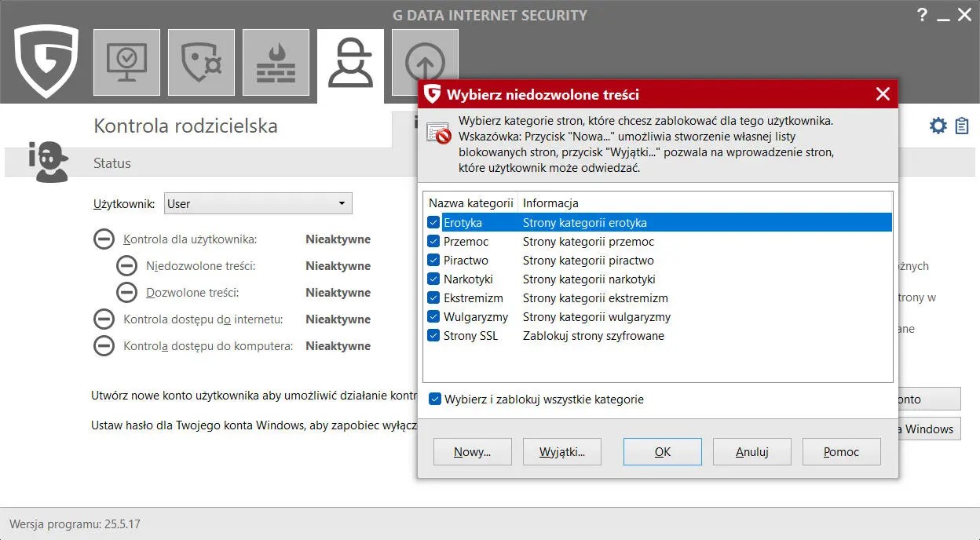Open logs via the clipboard icon
This screenshot has height=540, width=980.
click(960, 125)
